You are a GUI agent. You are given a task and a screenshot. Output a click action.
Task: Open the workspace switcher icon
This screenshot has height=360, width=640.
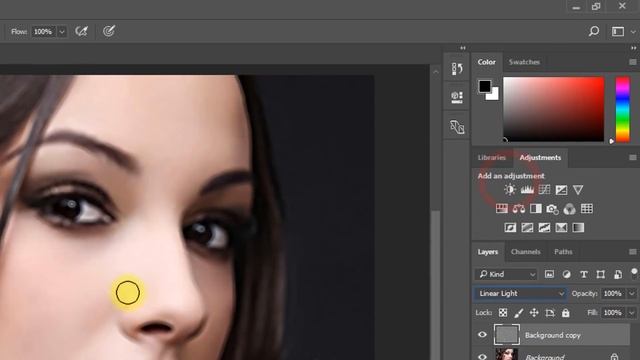point(618,31)
